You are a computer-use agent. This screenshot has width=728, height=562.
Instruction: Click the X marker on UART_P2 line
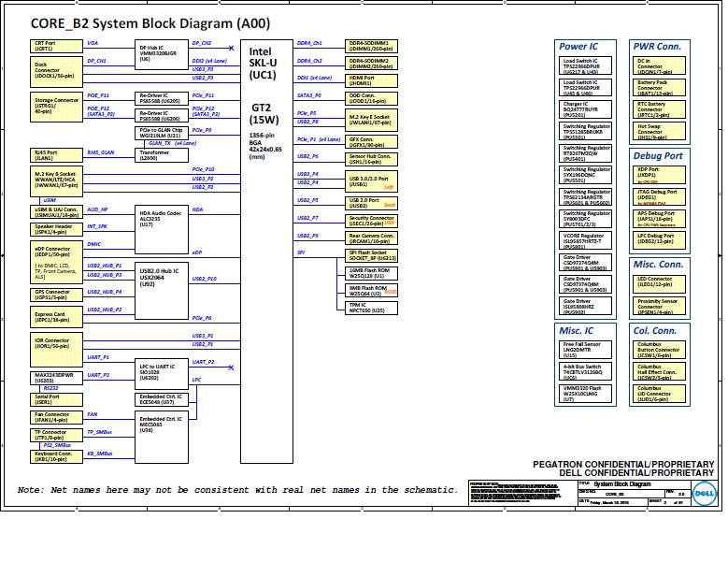pyautogui.click(x=231, y=362)
